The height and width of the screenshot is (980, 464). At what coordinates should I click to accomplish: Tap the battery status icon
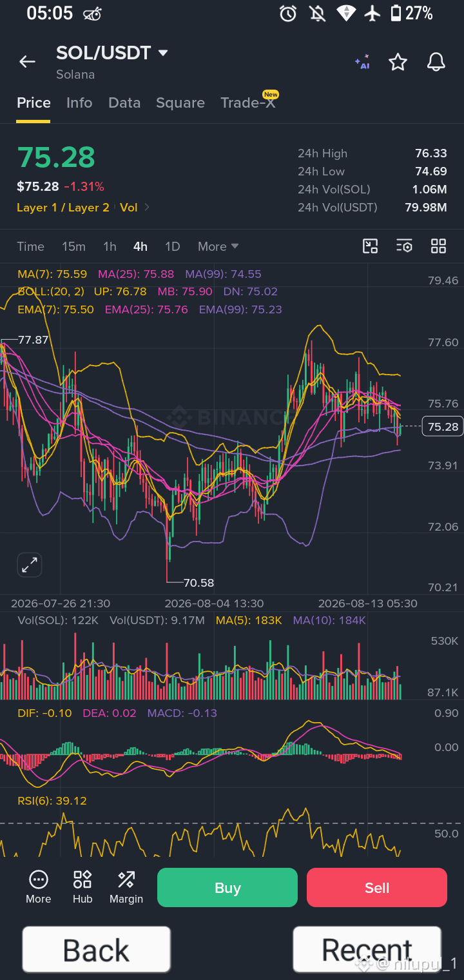coord(396,14)
